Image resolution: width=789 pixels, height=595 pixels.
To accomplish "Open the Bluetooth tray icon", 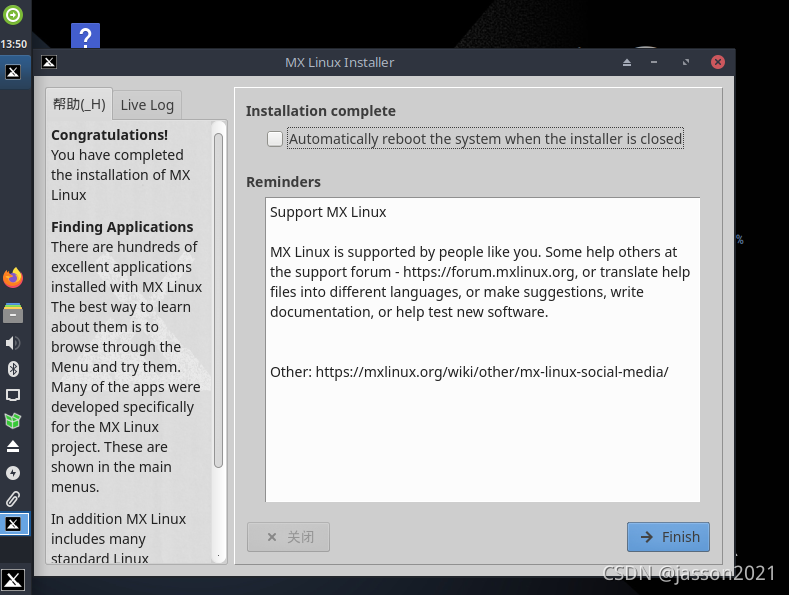I will click(x=13, y=369).
